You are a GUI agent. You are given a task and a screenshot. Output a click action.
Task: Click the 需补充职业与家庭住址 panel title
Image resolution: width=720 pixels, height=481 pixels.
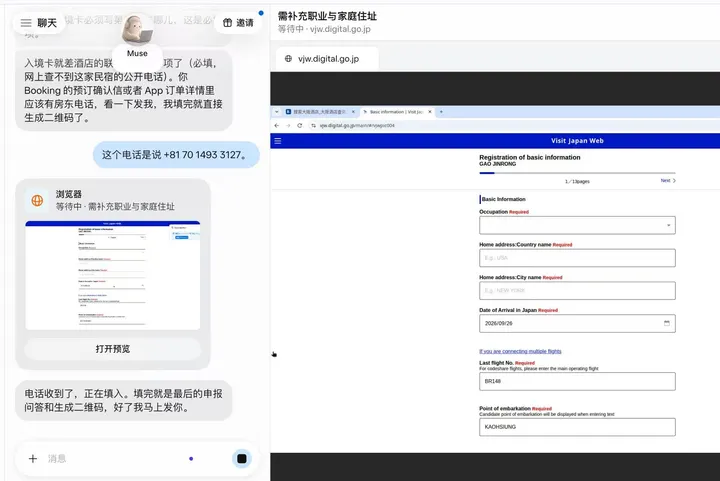coord(327,16)
